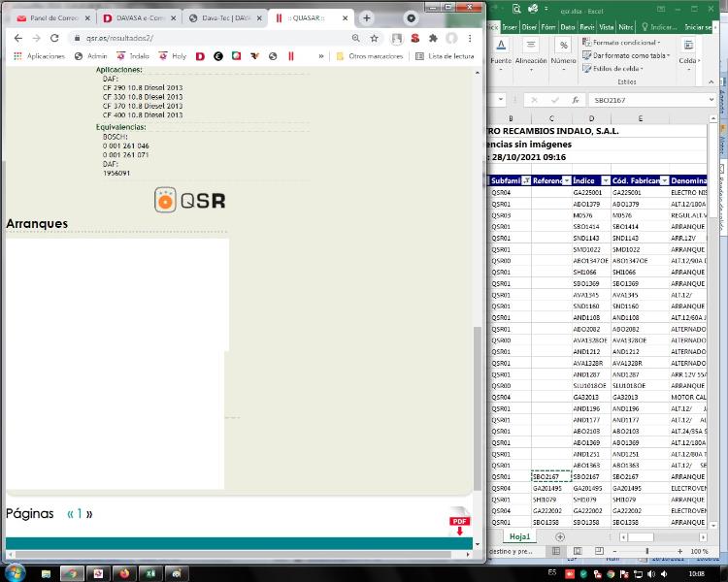Close the Panel de Correo Chrome tab
The width and height of the screenshot is (728, 582).
click(87, 18)
